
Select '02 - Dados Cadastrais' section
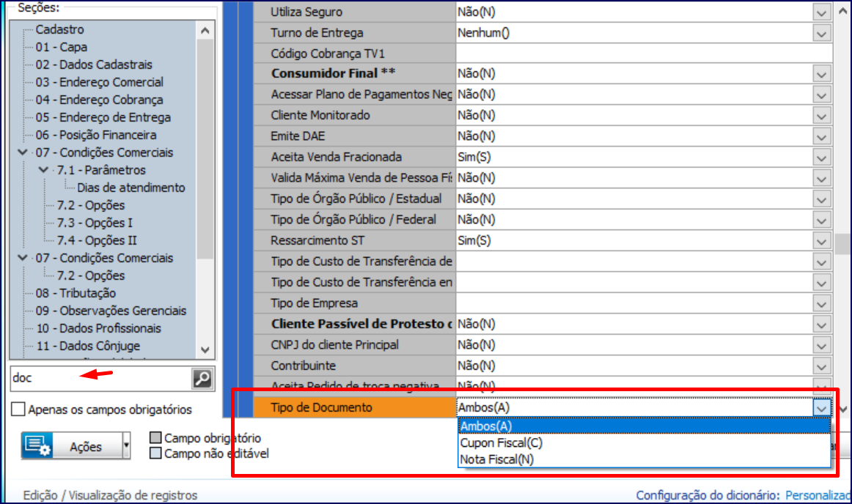[x=94, y=64]
